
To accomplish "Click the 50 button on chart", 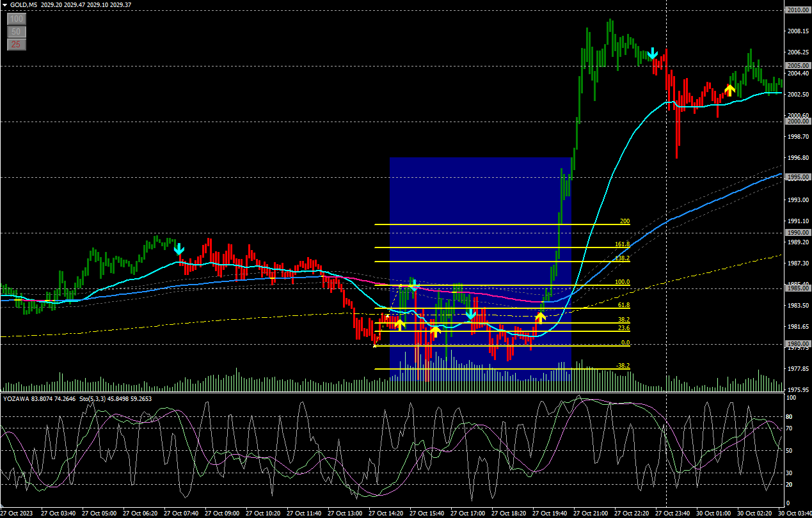I will point(17,32).
